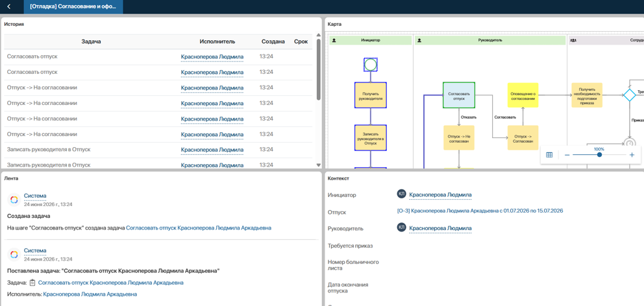644x306 pixels.
Task: Select the green start event circle
Action: pyautogui.click(x=371, y=64)
